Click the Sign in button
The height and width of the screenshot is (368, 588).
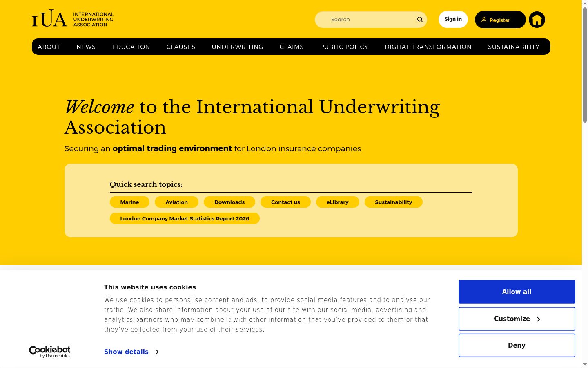[453, 19]
